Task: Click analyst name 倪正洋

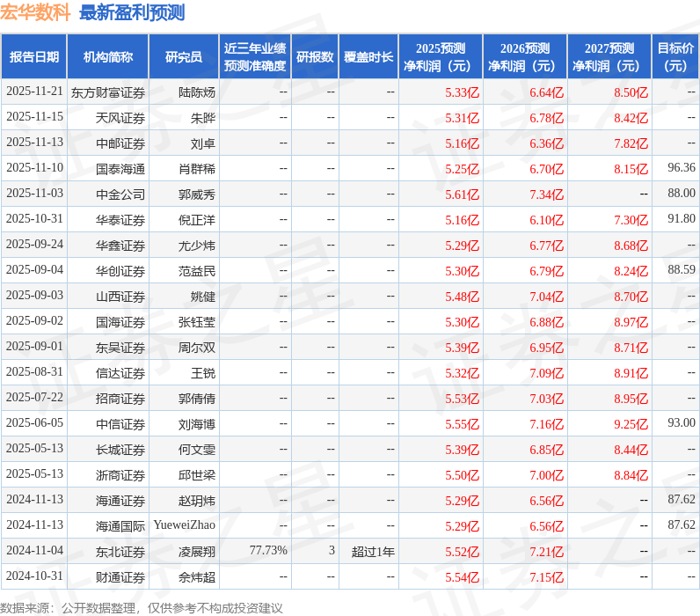Action: click(x=197, y=220)
